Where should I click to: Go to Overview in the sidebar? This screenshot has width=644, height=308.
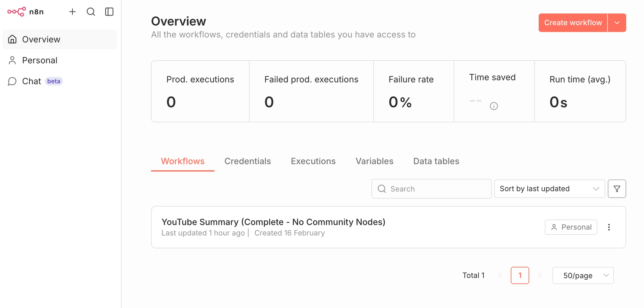pyautogui.click(x=41, y=39)
